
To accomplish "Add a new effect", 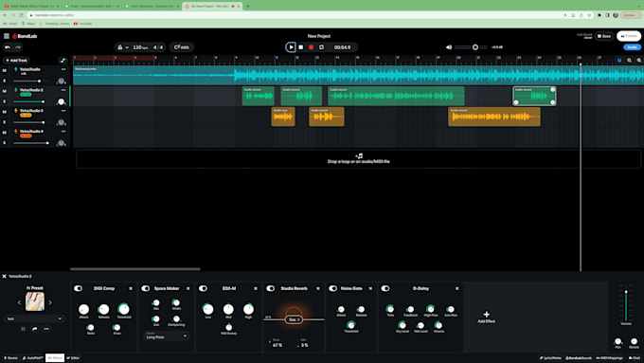I will 486,317.
